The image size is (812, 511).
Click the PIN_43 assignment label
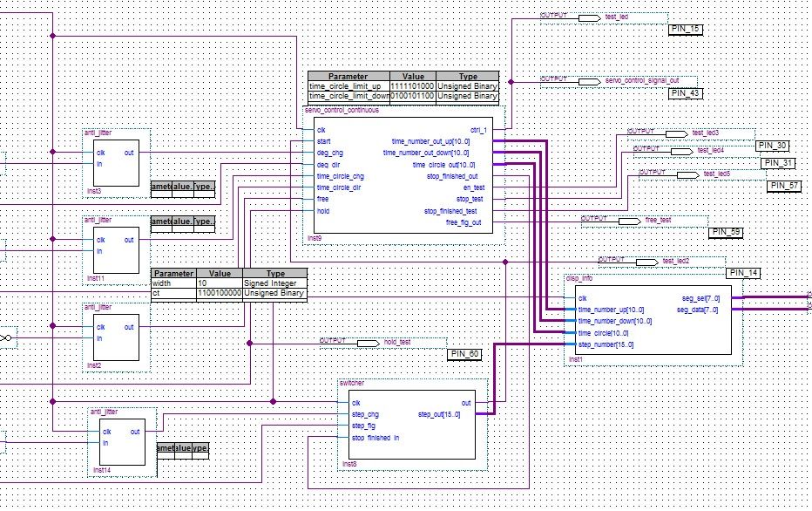click(x=686, y=93)
